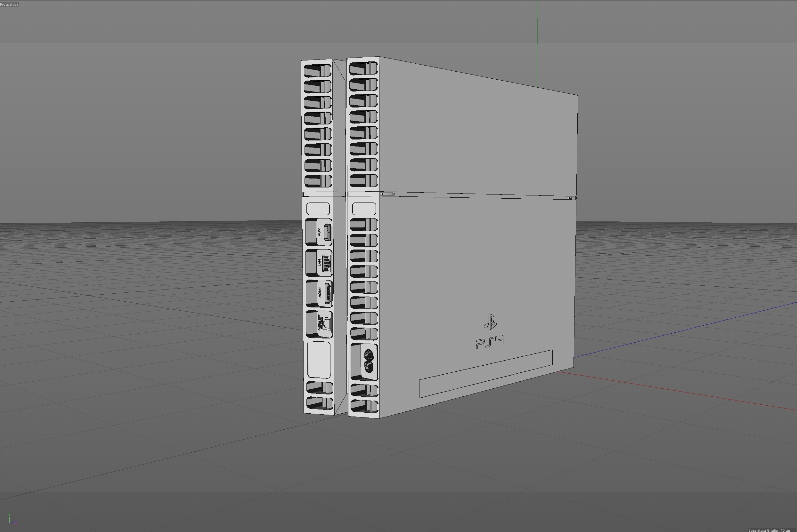Select the long disc slot rectangle
The width and height of the screenshot is (797, 532).
(x=486, y=373)
